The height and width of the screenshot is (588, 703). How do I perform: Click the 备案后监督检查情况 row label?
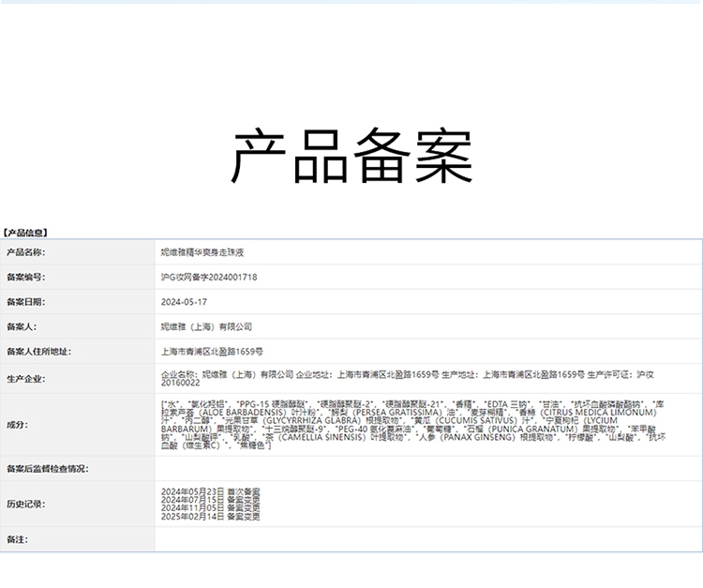point(48,468)
